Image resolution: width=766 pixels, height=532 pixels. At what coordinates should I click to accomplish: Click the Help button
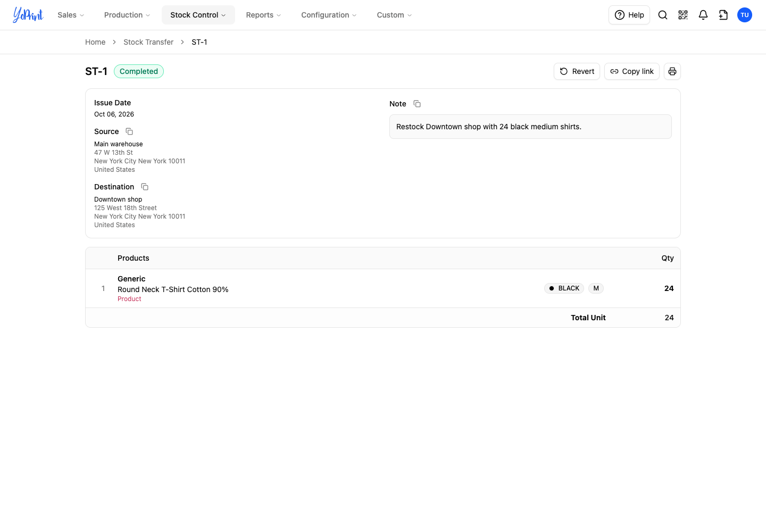(x=629, y=15)
